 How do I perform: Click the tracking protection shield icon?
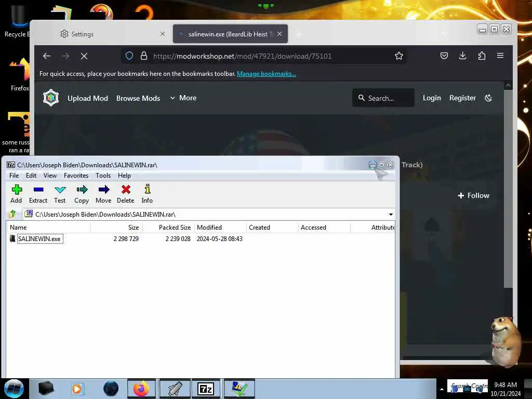(x=129, y=56)
